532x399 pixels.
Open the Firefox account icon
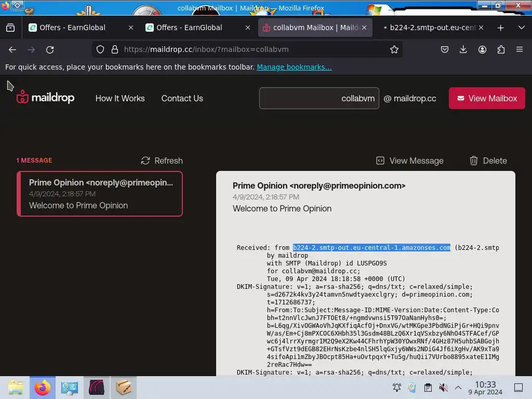[482, 49]
